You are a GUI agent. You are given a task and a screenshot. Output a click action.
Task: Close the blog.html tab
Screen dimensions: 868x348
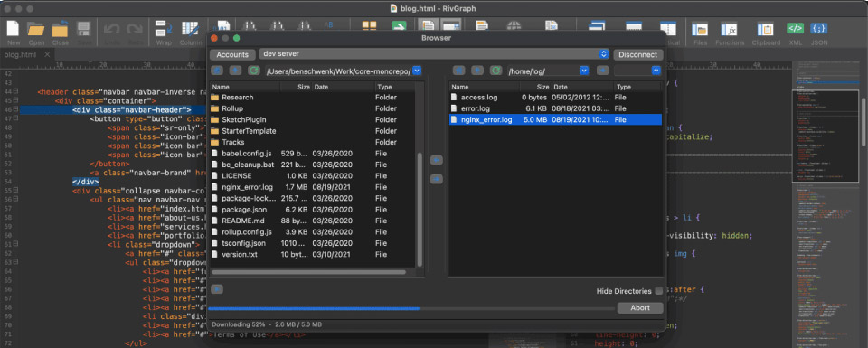[x=48, y=54]
